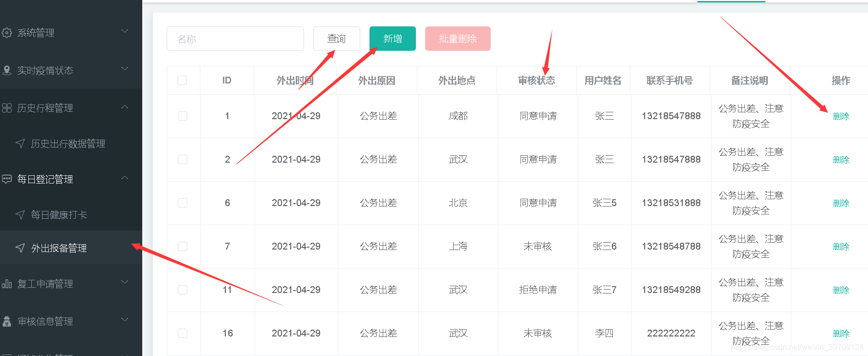This screenshot has height=356, width=868.
Task: Click the gear icon beside 系统管理
Action: [x=7, y=33]
